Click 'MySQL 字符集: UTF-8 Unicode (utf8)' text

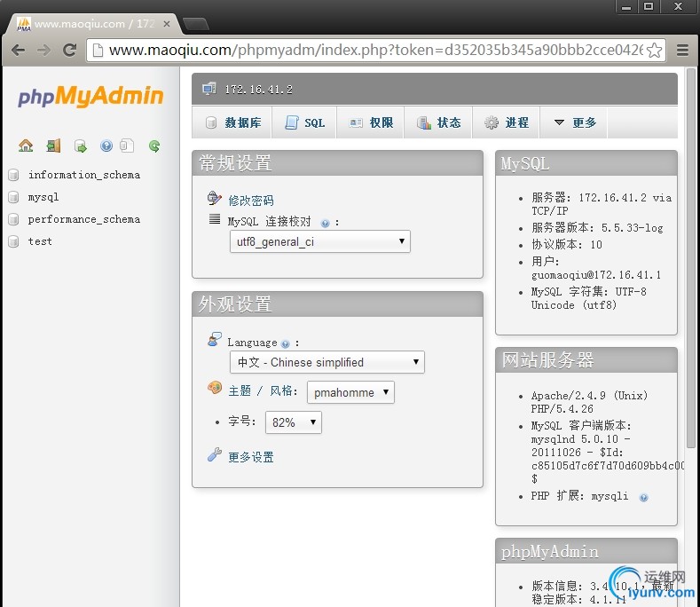pyautogui.click(x=589, y=298)
